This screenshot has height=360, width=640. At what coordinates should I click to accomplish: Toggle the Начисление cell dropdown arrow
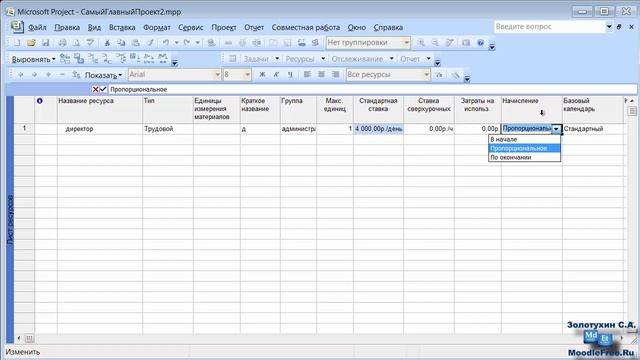[556, 129]
